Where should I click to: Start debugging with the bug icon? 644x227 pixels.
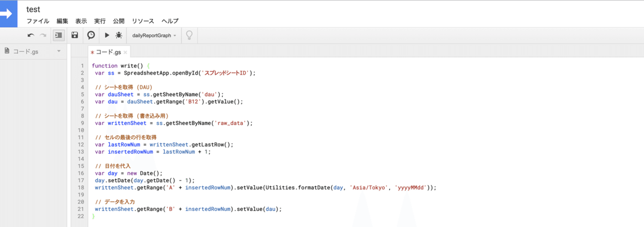click(x=119, y=35)
